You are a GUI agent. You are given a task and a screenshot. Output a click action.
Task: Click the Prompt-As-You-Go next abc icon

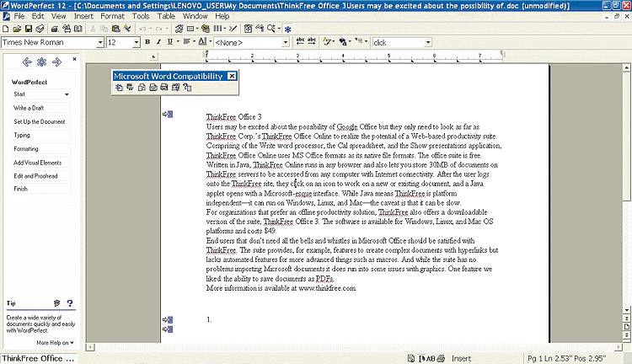[x=312, y=41]
